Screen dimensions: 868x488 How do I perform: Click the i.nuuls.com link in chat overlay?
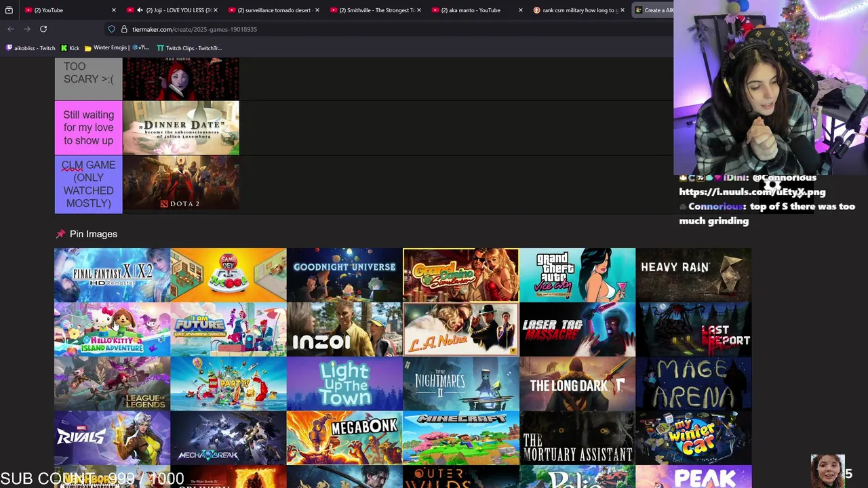[752, 192]
